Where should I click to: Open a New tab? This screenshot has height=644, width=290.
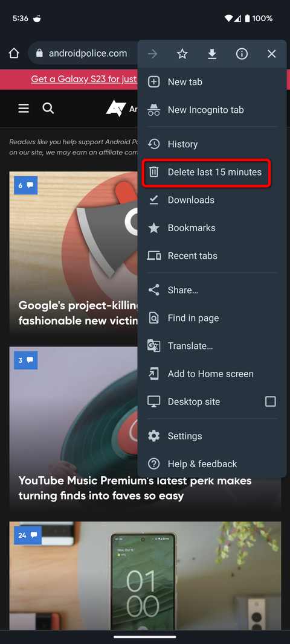(212, 82)
